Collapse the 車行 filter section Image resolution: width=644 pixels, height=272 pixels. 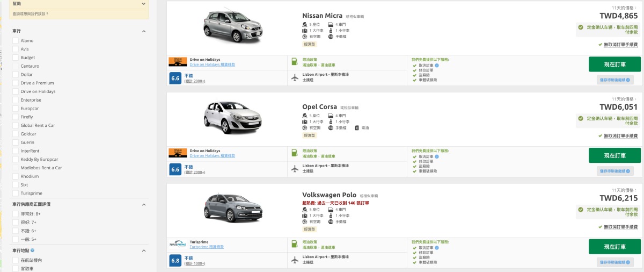(144, 31)
